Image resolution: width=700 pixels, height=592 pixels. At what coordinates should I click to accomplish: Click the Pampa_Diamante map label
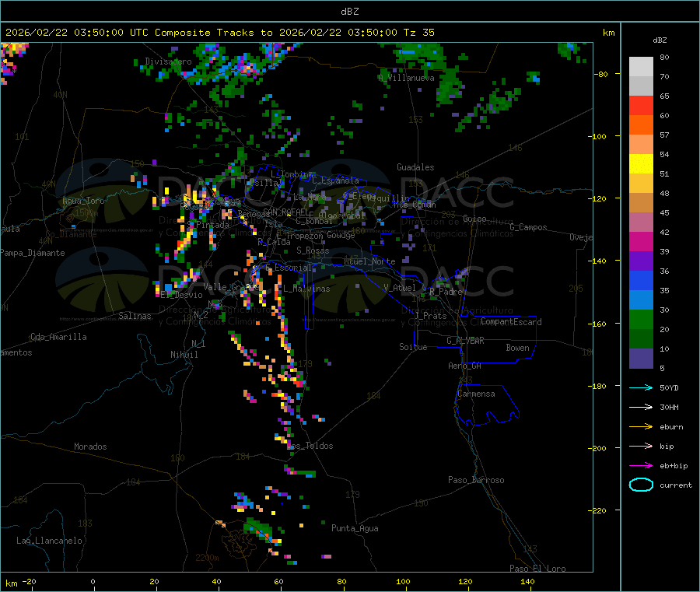[32, 253]
